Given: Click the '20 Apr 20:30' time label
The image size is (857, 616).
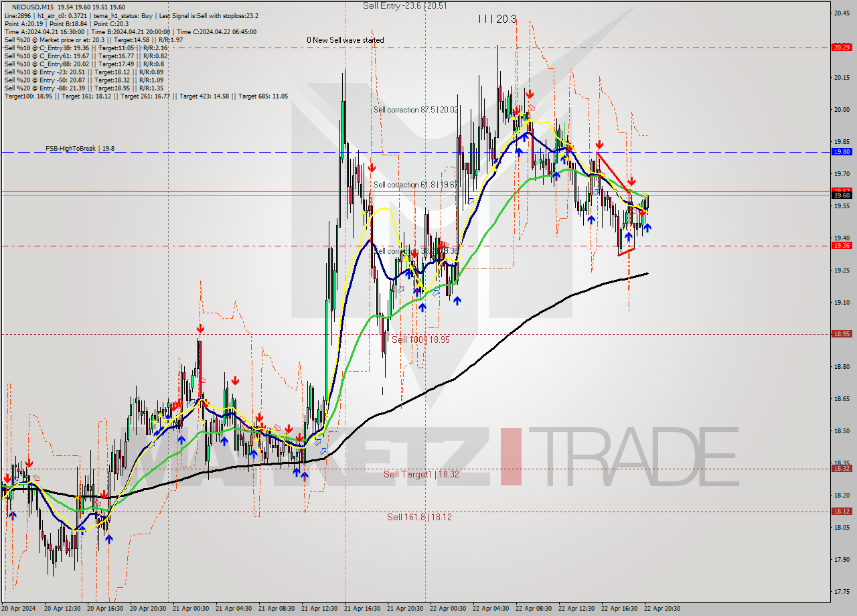Looking at the screenshot, I should pyautogui.click(x=147, y=609).
